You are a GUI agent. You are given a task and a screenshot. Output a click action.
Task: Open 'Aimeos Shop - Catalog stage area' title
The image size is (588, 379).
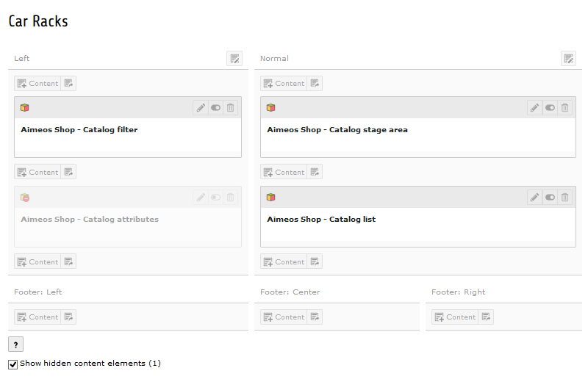[337, 130]
